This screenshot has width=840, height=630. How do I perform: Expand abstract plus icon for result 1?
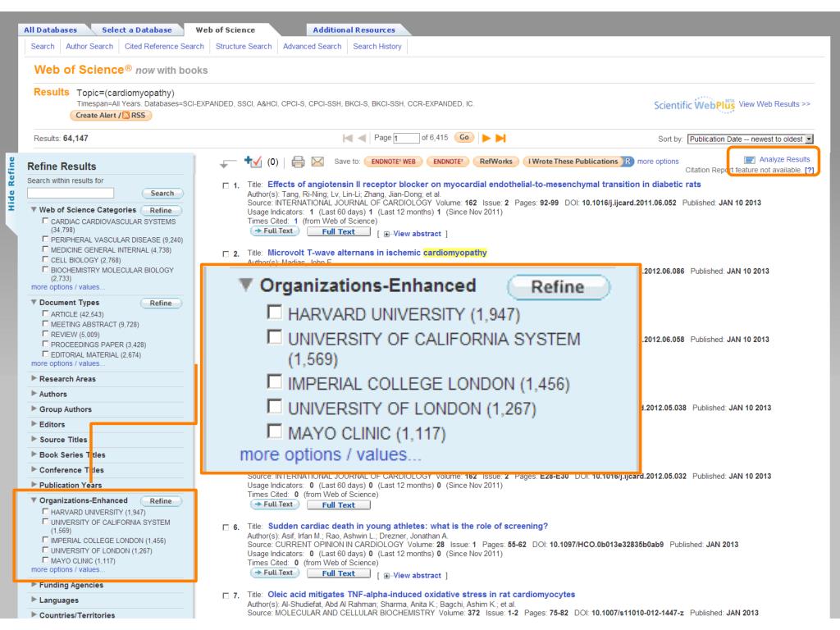(x=387, y=234)
